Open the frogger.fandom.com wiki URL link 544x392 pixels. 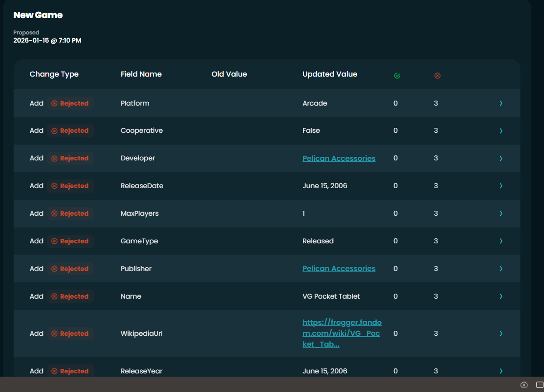[x=342, y=334]
